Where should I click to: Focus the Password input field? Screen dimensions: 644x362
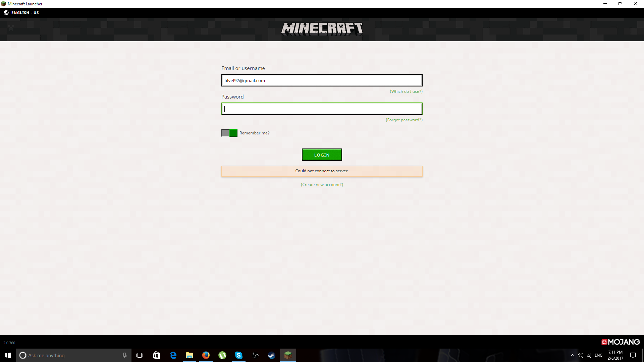coord(322,109)
